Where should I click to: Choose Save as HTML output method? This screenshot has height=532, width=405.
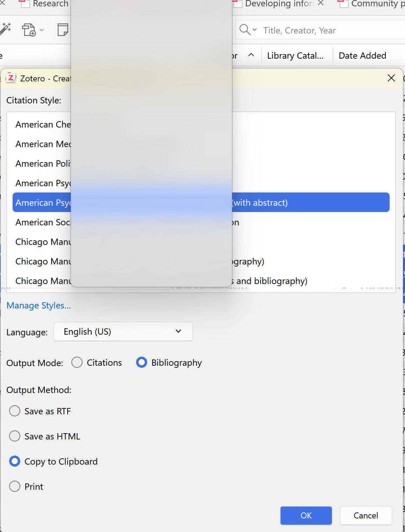[x=15, y=436]
